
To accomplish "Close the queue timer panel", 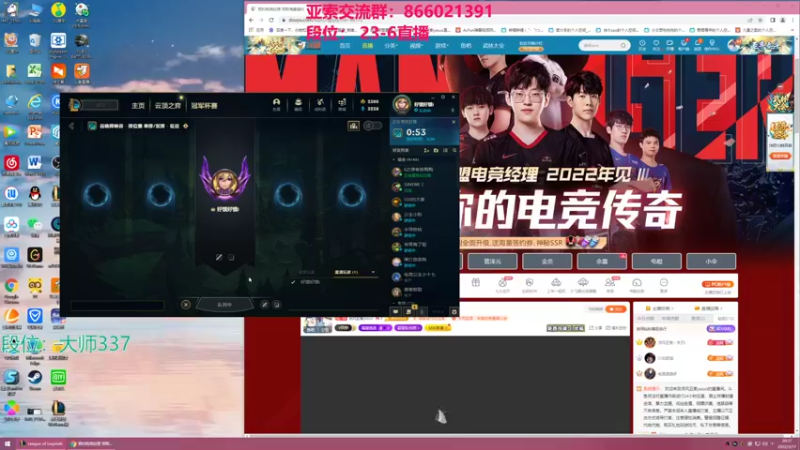I will [454, 122].
